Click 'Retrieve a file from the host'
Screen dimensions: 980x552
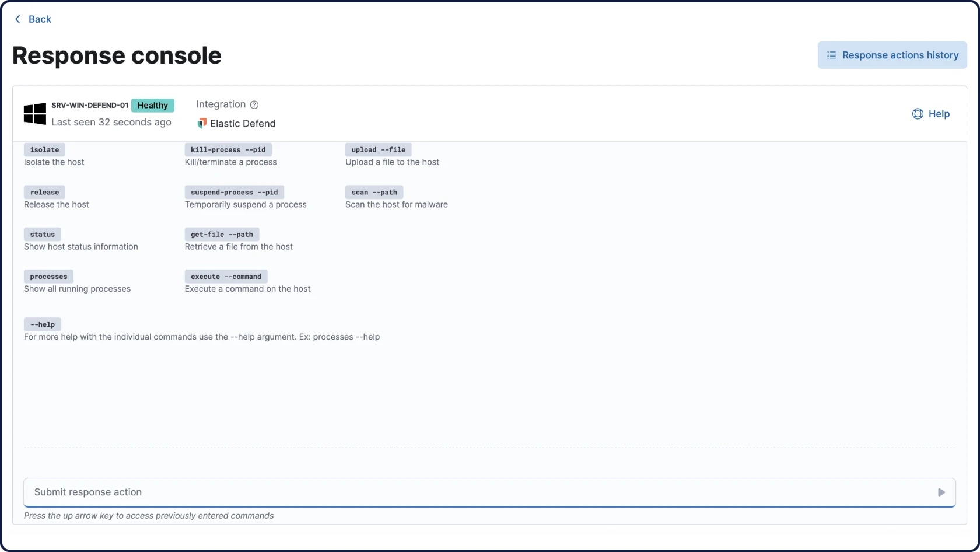[239, 247]
